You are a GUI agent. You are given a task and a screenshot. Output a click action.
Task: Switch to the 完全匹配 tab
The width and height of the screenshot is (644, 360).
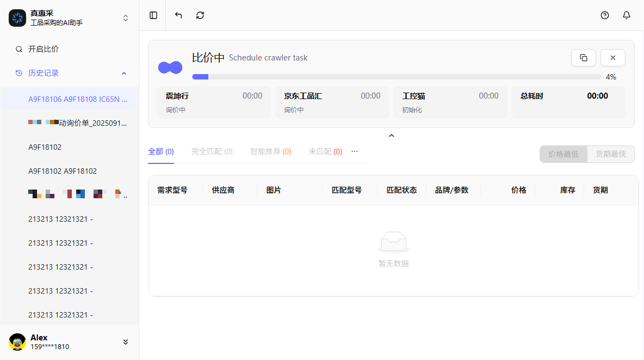coord(212,151)
